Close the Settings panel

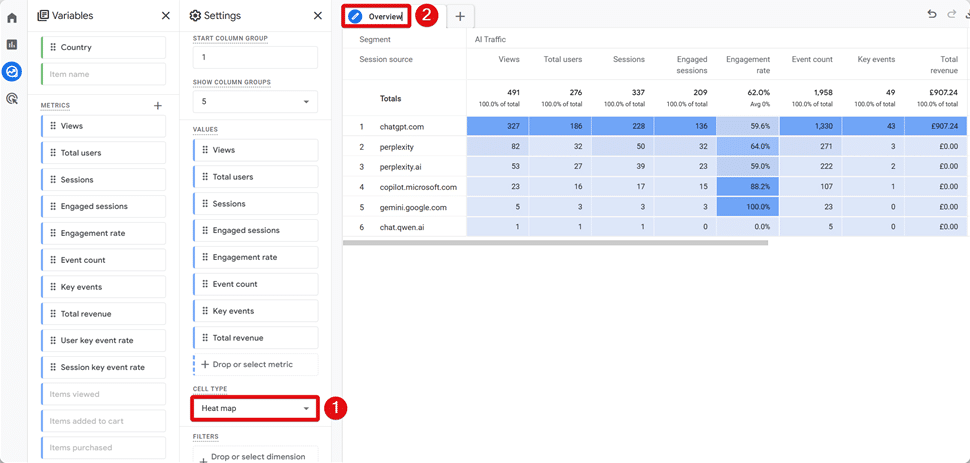tap(318, 15)
